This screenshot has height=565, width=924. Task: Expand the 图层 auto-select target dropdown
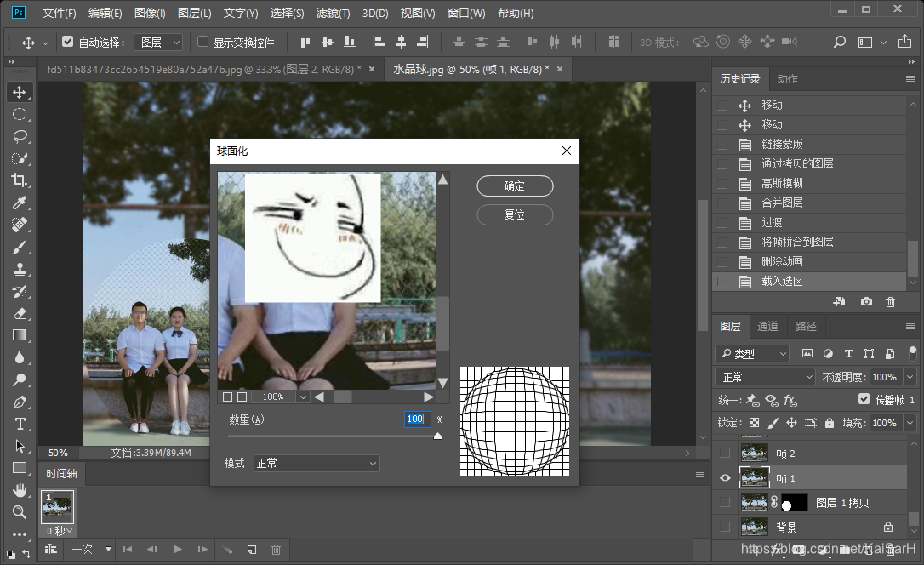click(160, 42)
